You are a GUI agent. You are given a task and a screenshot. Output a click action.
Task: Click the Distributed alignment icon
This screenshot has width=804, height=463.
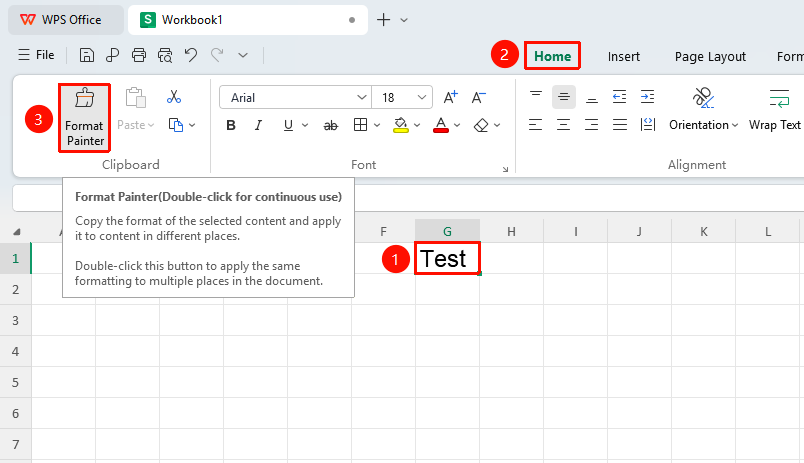coord(648,125)
